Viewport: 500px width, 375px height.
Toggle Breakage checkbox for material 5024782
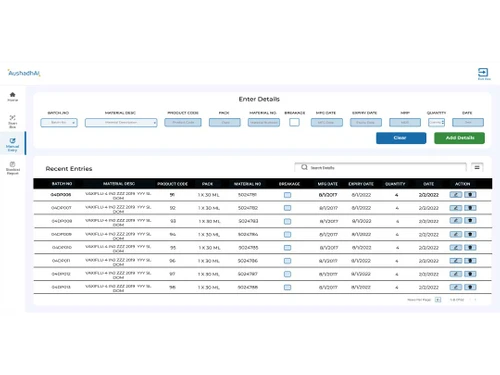coord(287,208)
